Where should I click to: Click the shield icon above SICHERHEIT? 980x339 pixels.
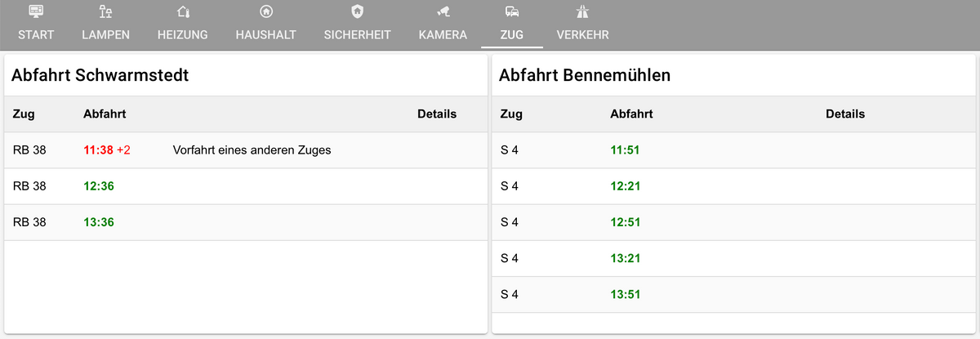coord(357,11)
